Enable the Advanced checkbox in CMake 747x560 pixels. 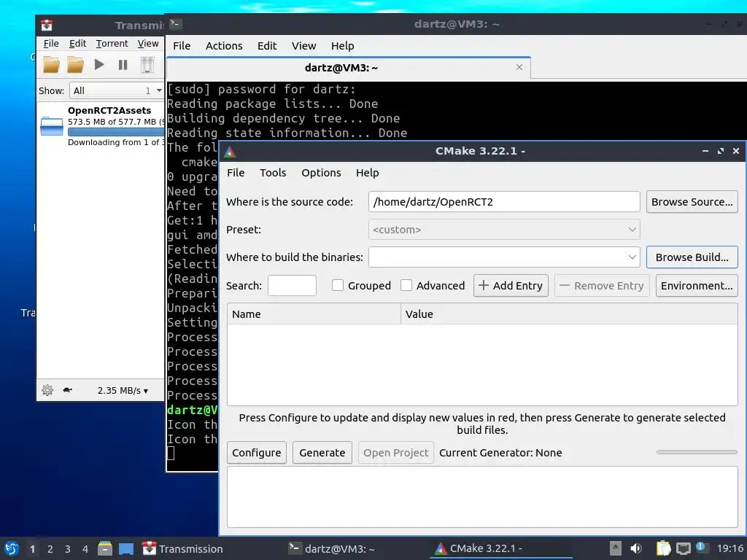(x=406, y=285)
